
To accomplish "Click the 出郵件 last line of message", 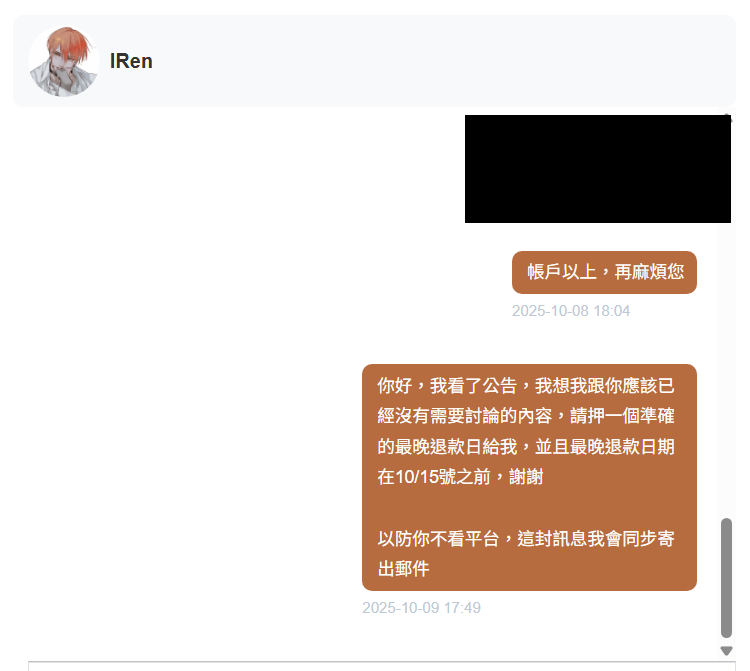I will coord(403,569).
